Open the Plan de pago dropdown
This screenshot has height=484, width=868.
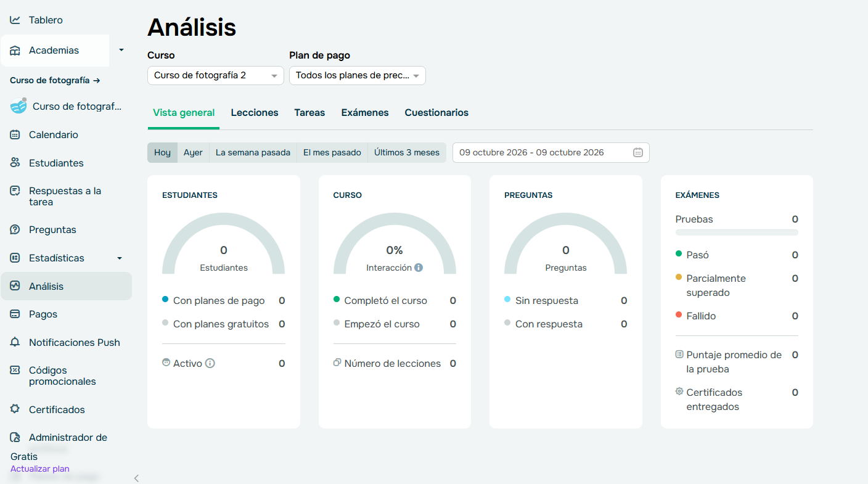pos(358,75)
